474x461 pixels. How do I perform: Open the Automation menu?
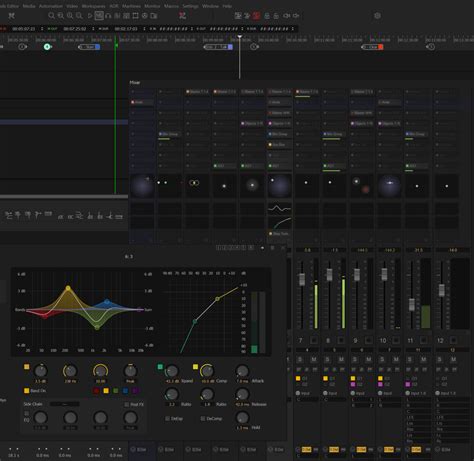click(x=51, y=6)
